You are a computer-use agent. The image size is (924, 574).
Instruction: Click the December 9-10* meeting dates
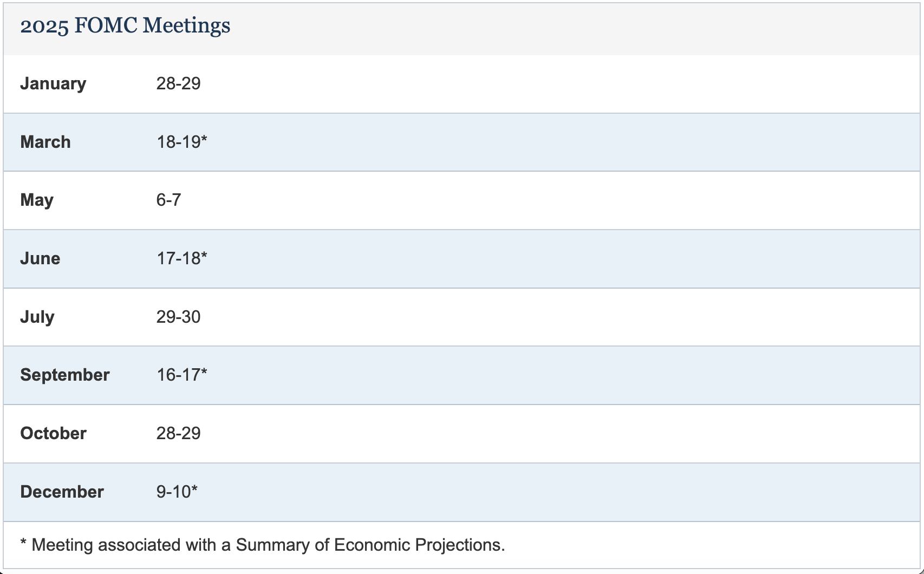coord(177,492)
